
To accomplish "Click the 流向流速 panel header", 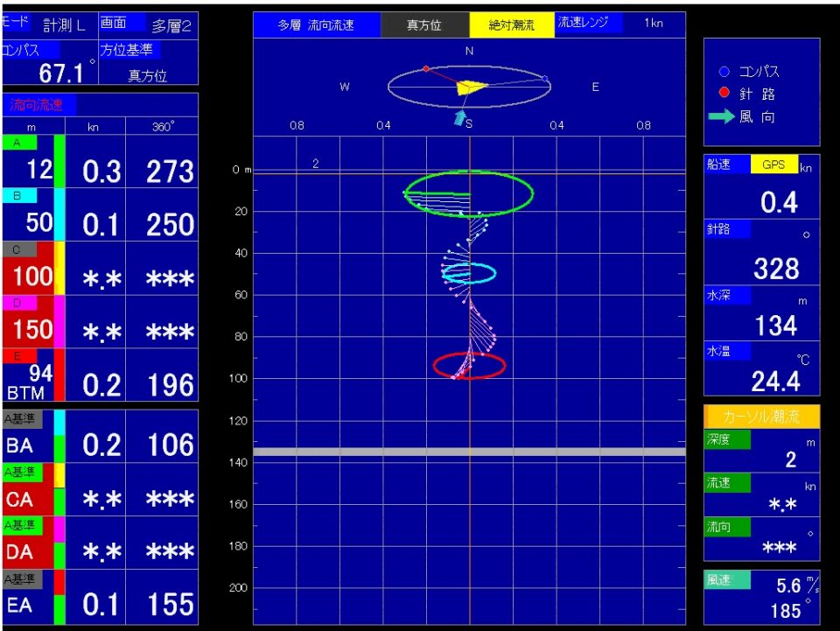I will tap(38, 104).
